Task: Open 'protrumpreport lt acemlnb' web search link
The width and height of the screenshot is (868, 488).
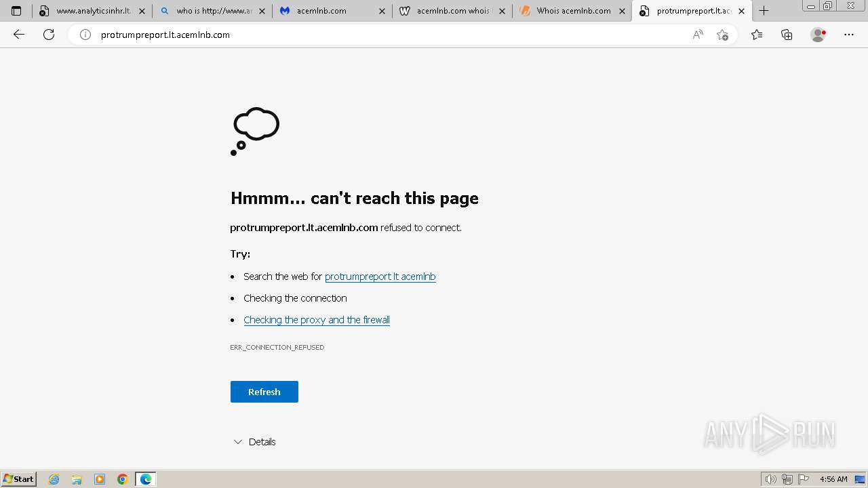Action: tap(380, 277)
